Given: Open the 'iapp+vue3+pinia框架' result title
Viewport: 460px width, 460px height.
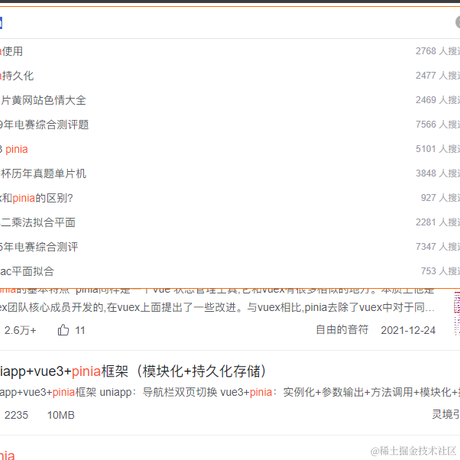Looking at the screenshot, I should (133, 371).
